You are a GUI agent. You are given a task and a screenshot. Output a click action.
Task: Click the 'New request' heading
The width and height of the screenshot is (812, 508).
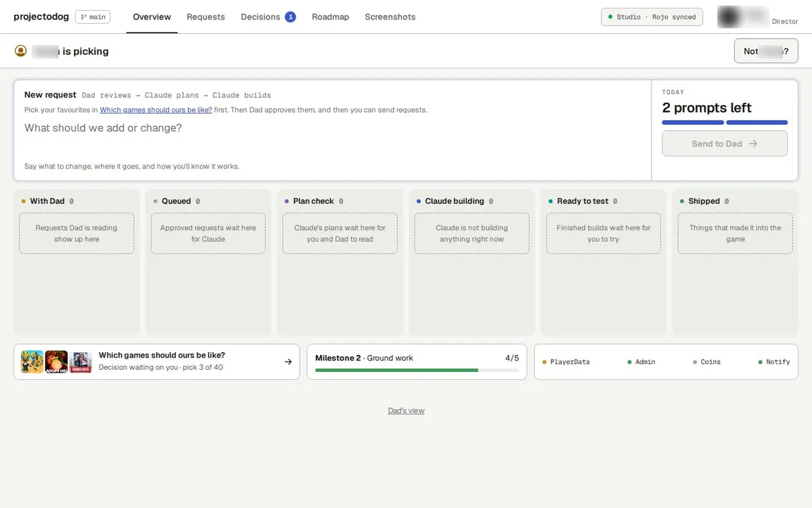click(x=50, y=95)
